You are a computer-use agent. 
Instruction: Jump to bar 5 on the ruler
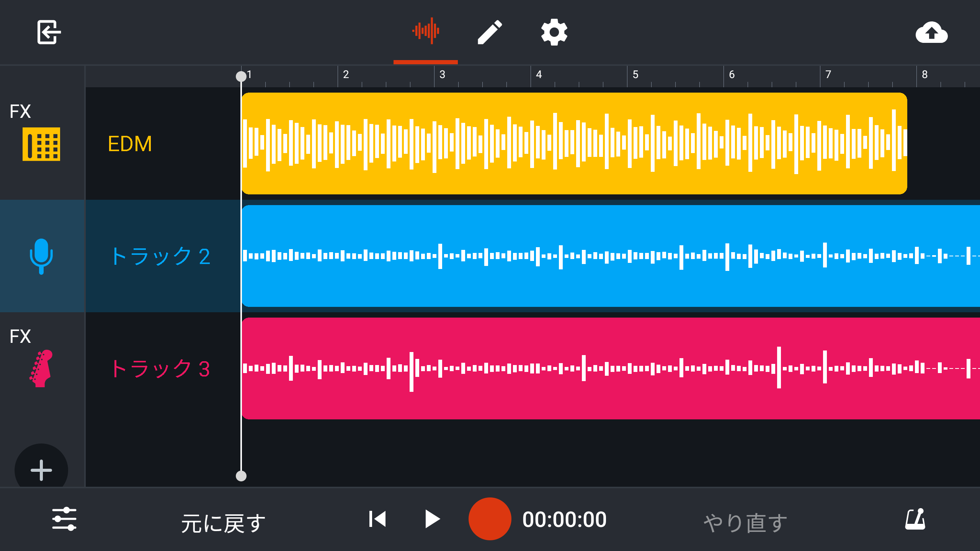coord(635,75)
